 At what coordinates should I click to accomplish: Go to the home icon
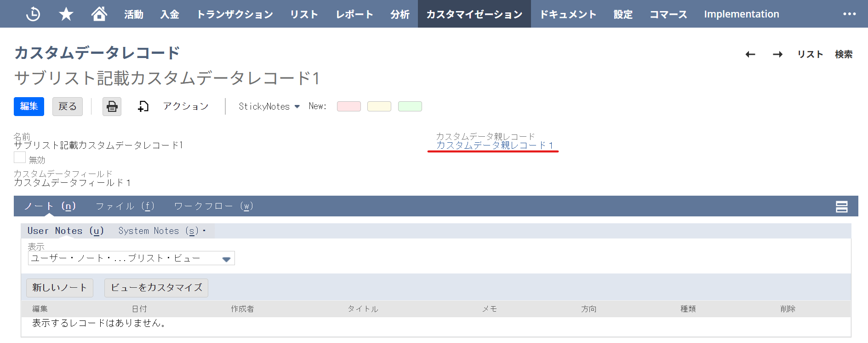click(99, 14)
